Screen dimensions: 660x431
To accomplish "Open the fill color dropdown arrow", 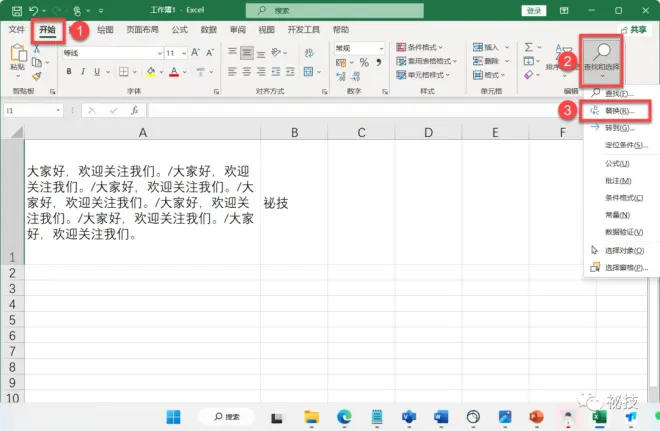I will click(161, 72).
